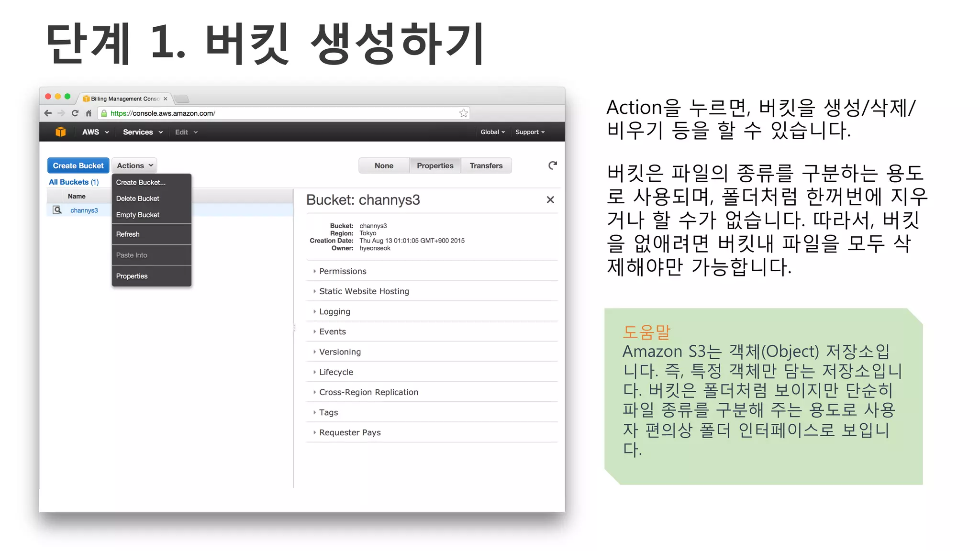
Task: Expand the Permissions section
Action: point(343,271)
